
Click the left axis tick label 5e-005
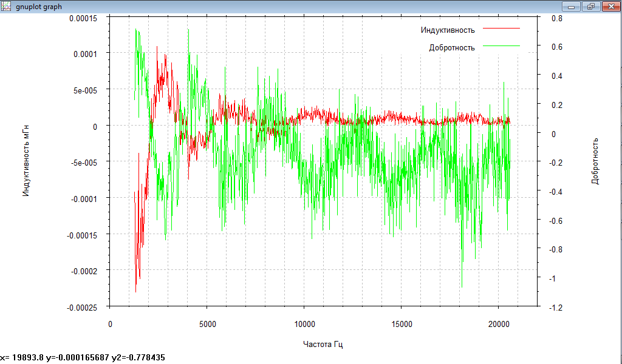pyautogui.click(x=86, y=91)
